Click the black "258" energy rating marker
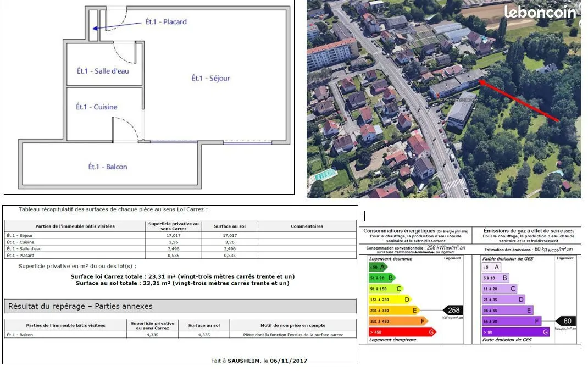 [453, 310]
